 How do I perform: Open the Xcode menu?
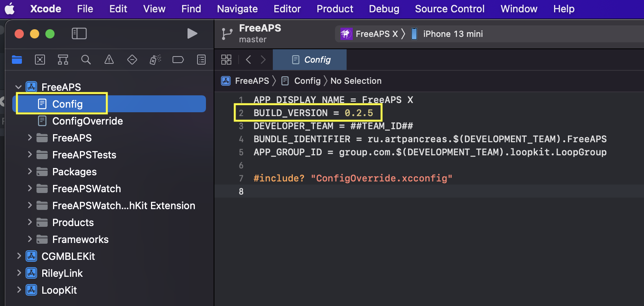tap(46, 8)
